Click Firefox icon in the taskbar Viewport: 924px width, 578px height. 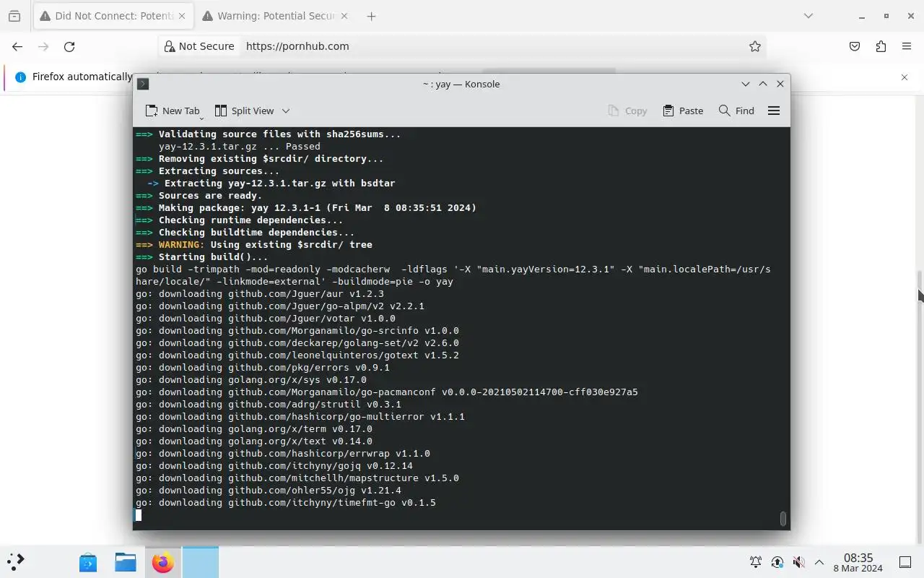pos(163,562)
